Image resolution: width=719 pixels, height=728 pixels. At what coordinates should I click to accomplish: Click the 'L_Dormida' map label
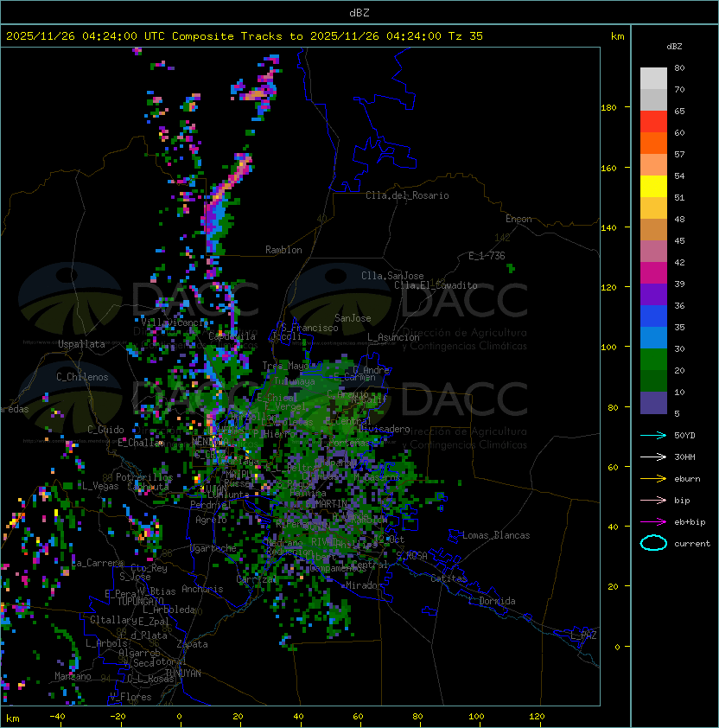pyautogui.click(x=492, y=601)
